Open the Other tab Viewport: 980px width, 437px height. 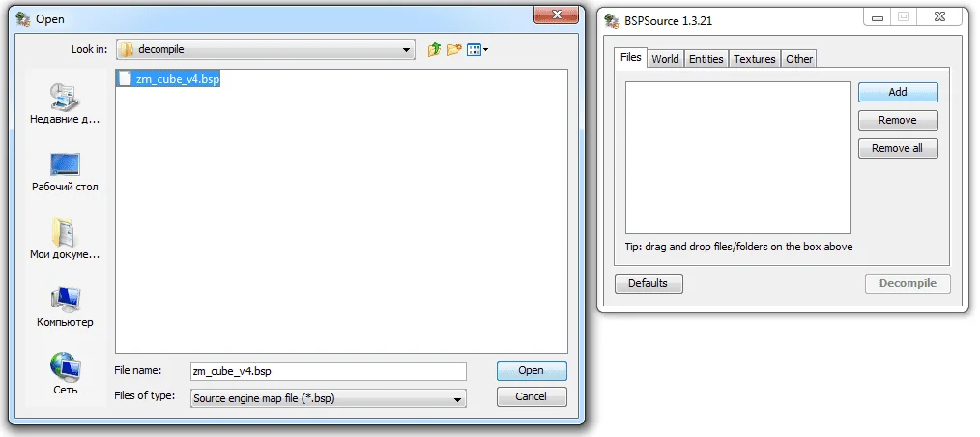(x=799, y=59)
